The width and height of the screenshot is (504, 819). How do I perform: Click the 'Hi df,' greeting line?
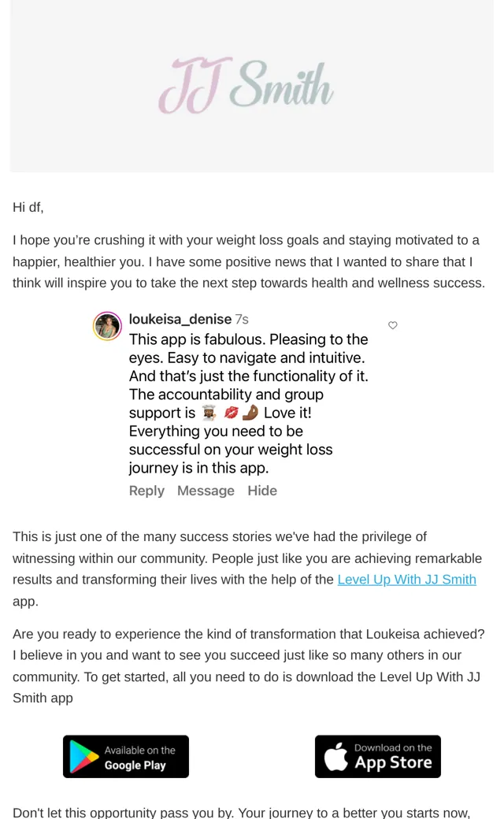[x=28, y=207]
